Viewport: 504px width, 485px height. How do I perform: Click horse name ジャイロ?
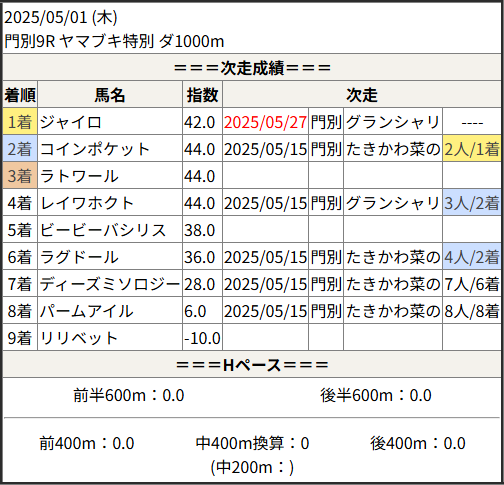coord(71,122)
